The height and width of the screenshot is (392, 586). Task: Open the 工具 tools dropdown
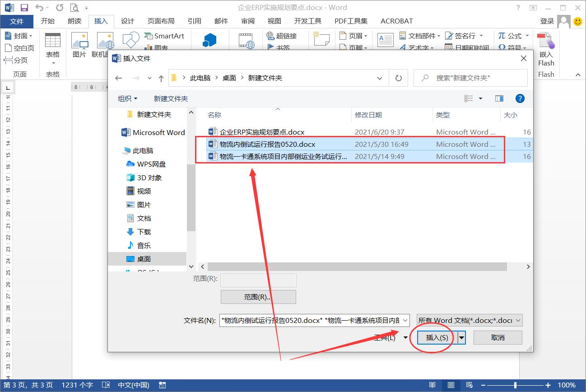click(391, 337)
